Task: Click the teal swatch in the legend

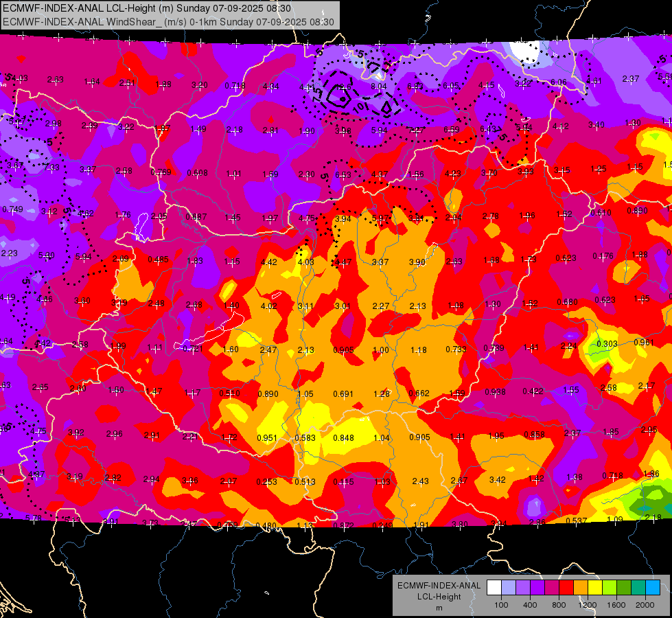Action: point(638,587)
